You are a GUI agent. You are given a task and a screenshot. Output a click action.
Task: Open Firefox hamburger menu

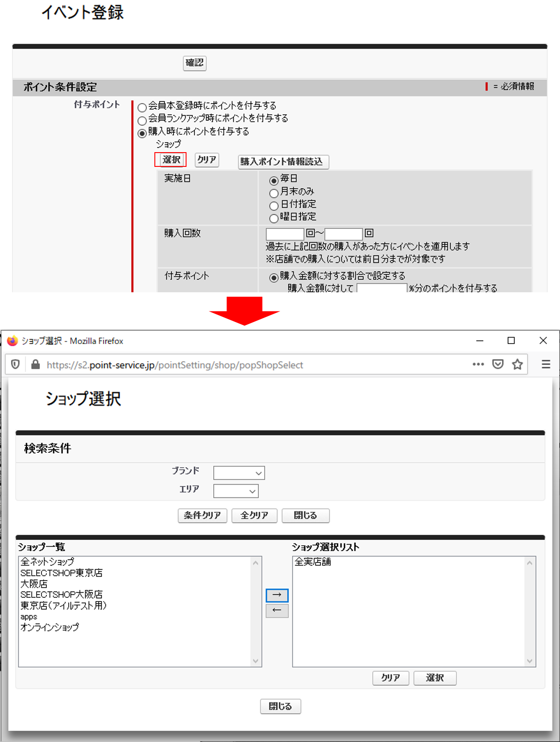click(x=545, y=365)
